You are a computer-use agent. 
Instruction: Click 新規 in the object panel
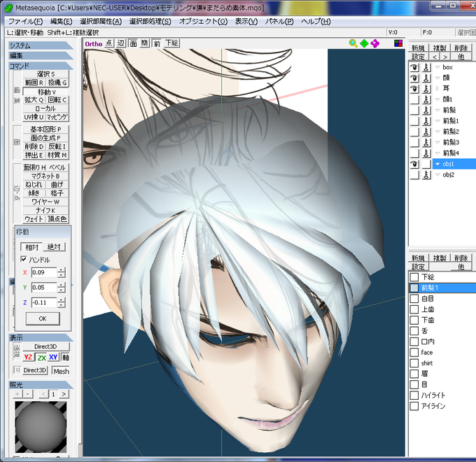click(x=418, y=48)
